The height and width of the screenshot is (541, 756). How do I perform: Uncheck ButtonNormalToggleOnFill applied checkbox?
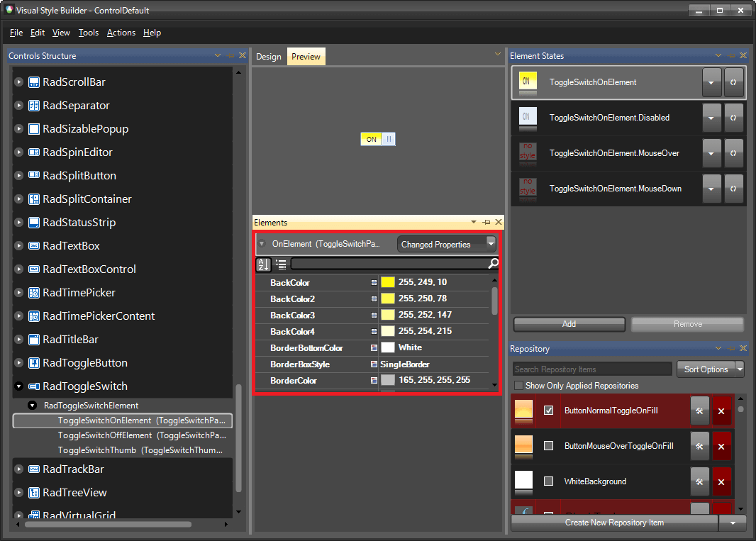coord(548,411)
